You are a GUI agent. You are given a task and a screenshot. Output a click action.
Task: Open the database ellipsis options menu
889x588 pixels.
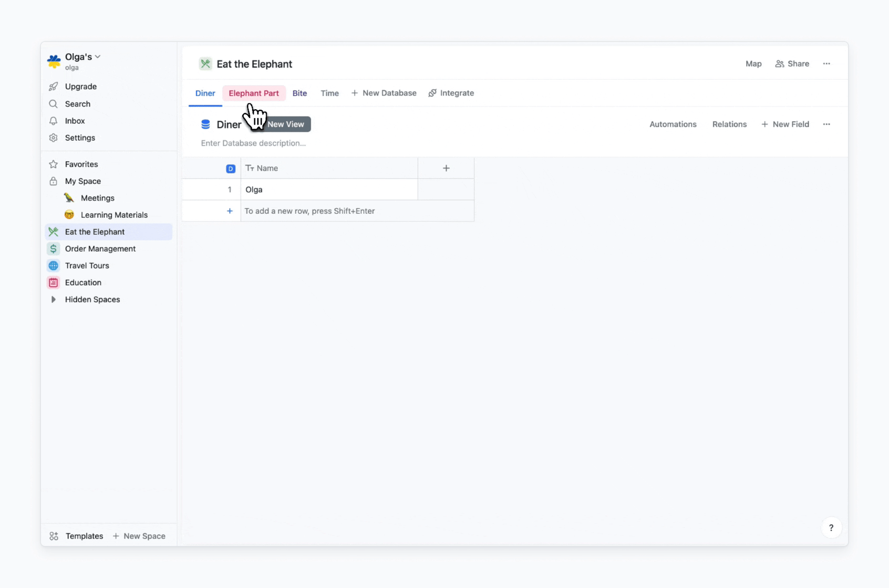click(826, 124)
